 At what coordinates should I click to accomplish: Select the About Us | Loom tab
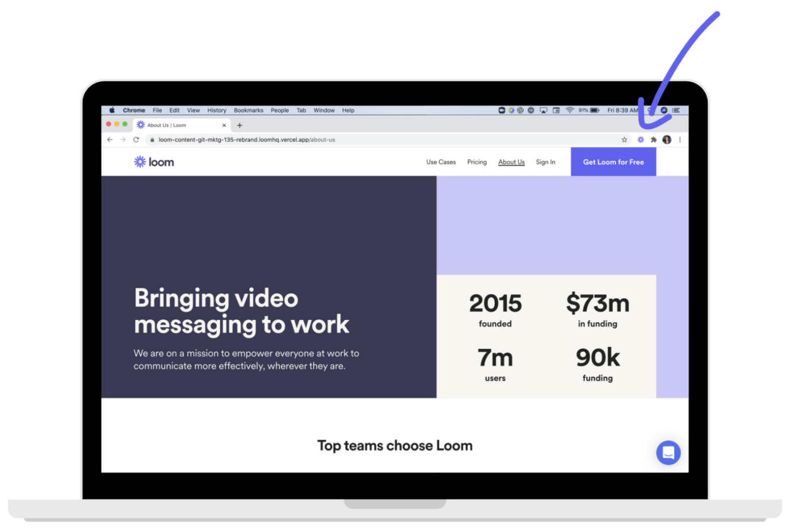tap(172, 125)
